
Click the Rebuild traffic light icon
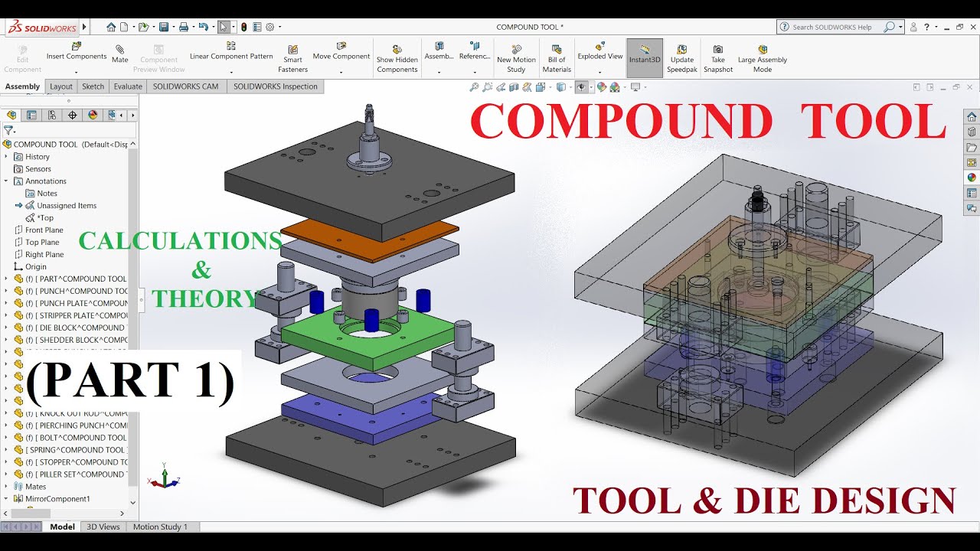coord(243,27)
